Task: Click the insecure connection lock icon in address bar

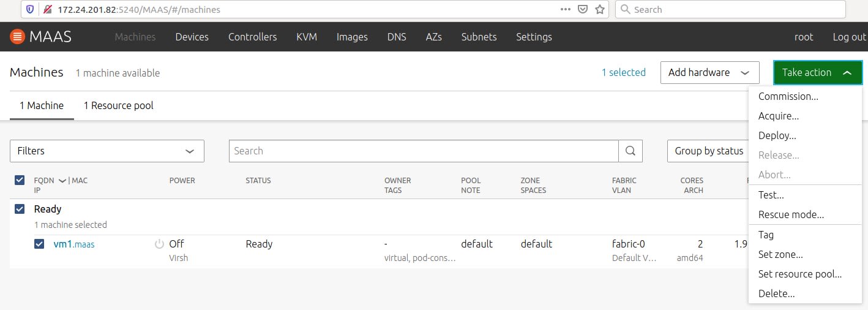Action: (x=47, y=10)
